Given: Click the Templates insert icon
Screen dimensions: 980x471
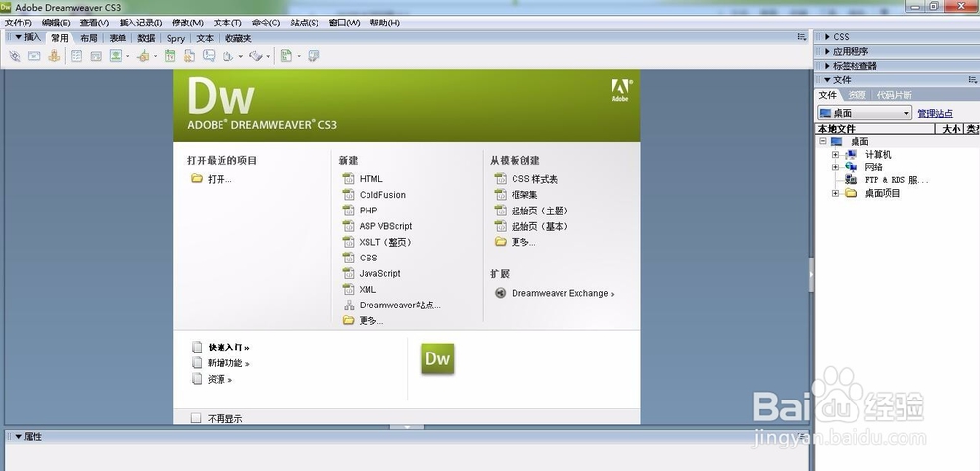Looking at the screenshot, I should pos(286,56).
